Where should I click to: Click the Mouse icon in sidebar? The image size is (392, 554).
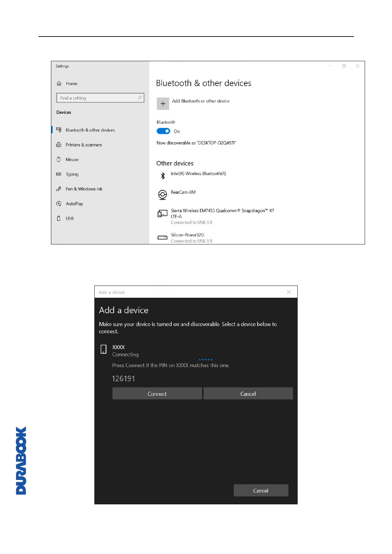pyautogui.click(x=59, y=160)
